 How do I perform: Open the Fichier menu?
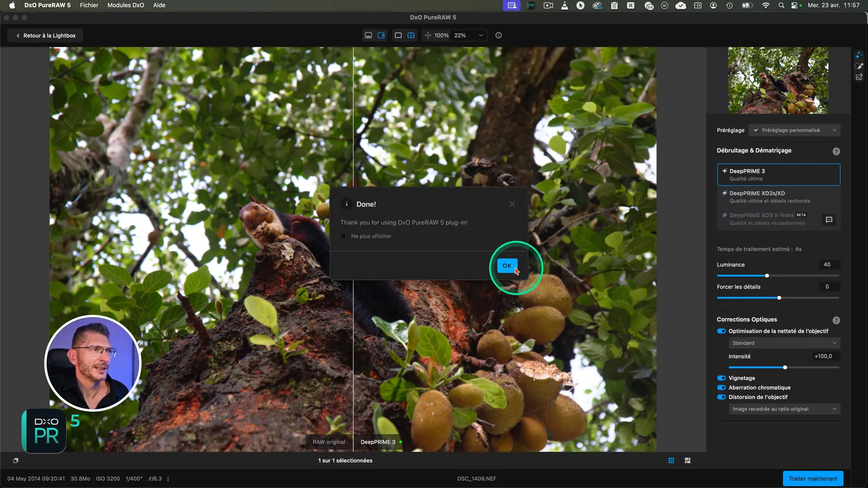tap(89, 5)
